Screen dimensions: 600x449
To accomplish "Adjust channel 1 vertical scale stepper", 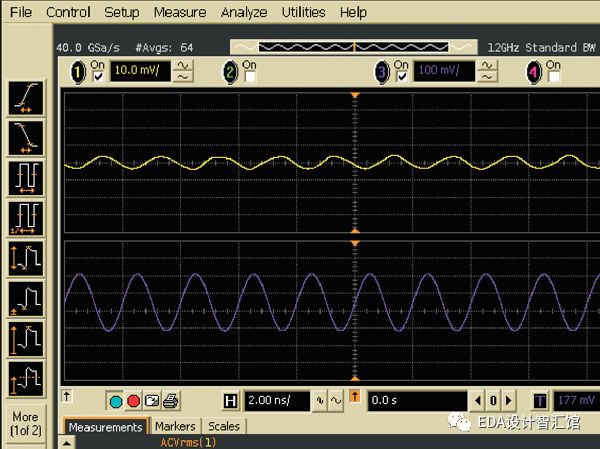I will [x=184, y=71].
